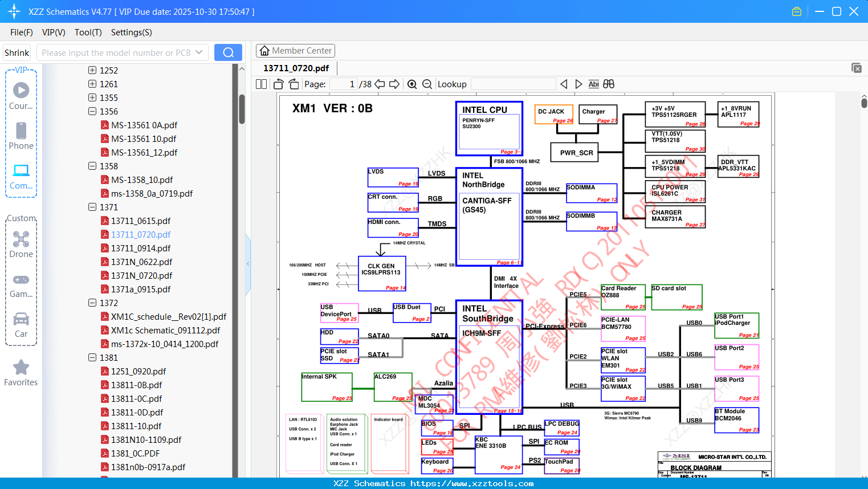Open the Settings(S) menu

pos(132,32)
